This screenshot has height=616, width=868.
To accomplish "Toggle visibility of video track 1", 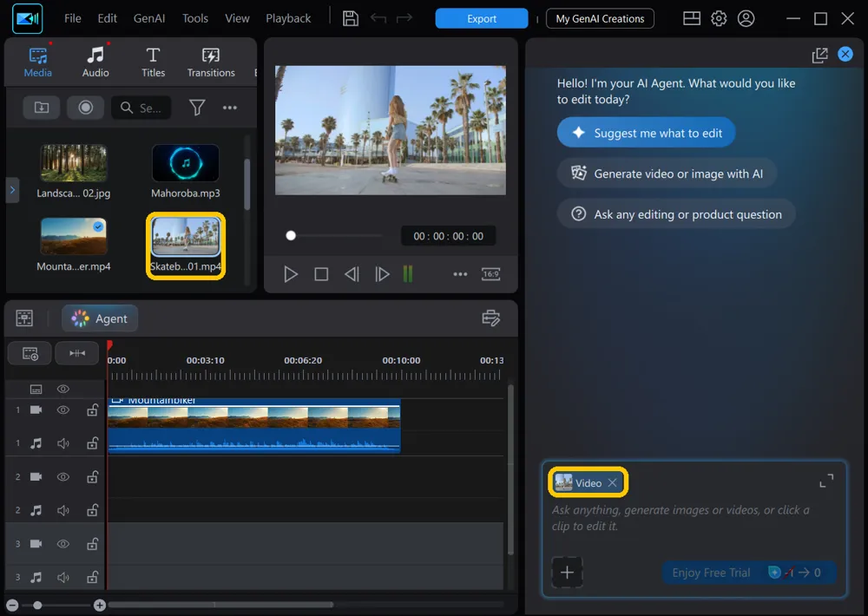I will 63,410.
